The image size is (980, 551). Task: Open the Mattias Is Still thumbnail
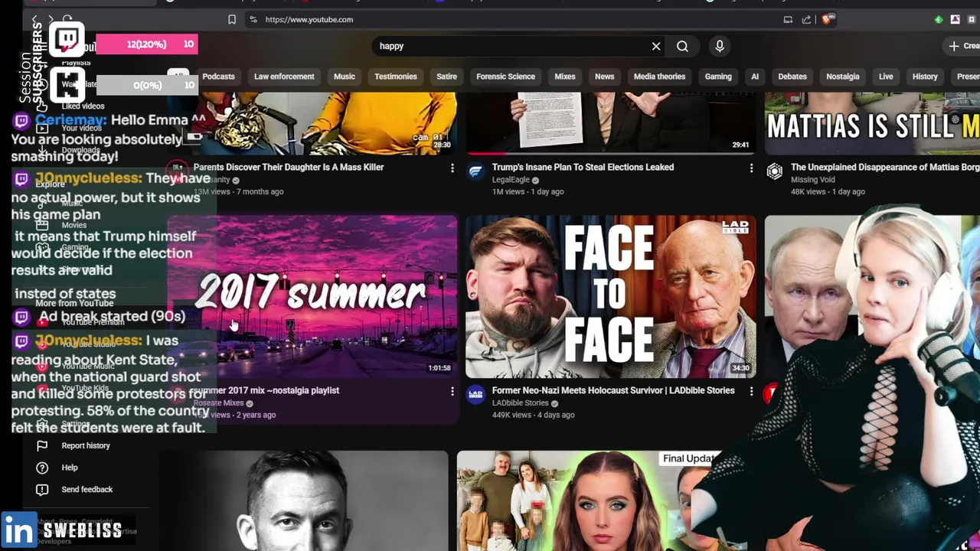pos(872,123)
